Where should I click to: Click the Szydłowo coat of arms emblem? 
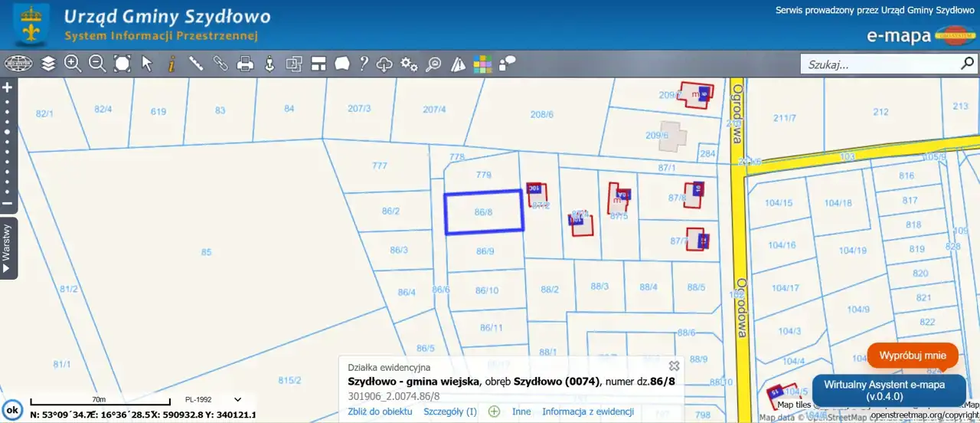point(31,25)
